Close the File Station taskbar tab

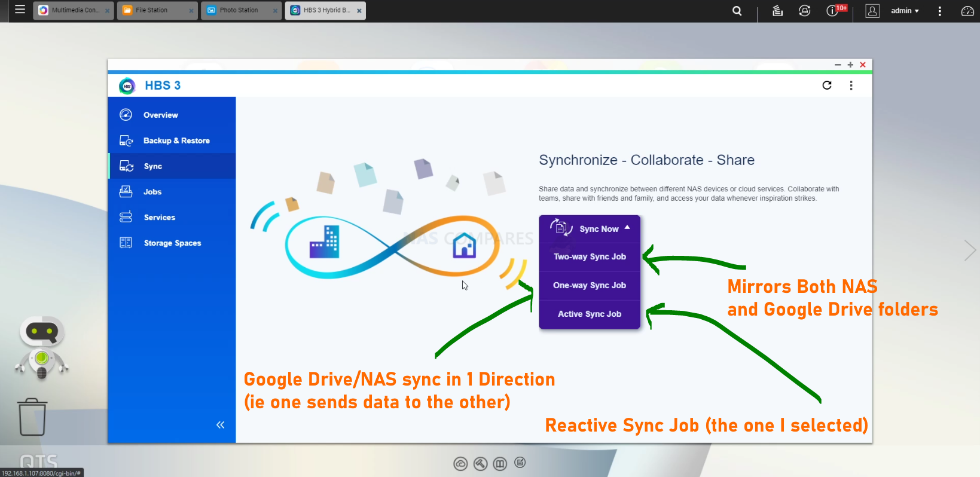(x=191, y=11)
